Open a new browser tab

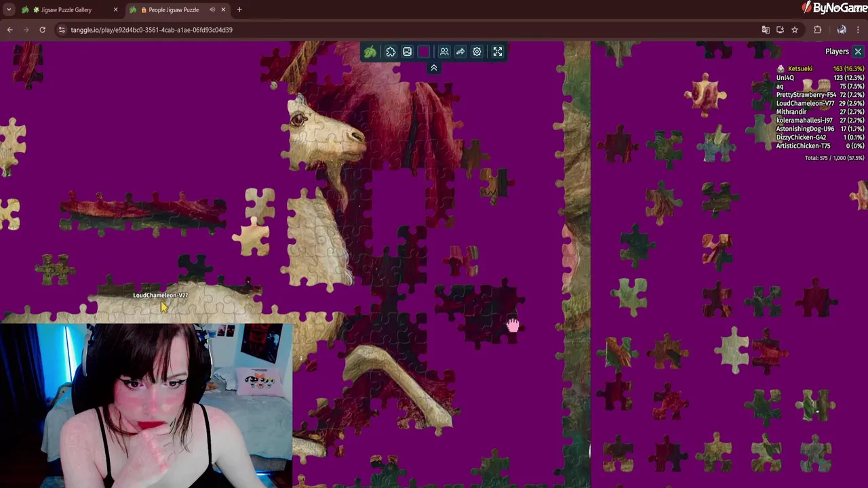pyautogui.click(x=239, y=9)
